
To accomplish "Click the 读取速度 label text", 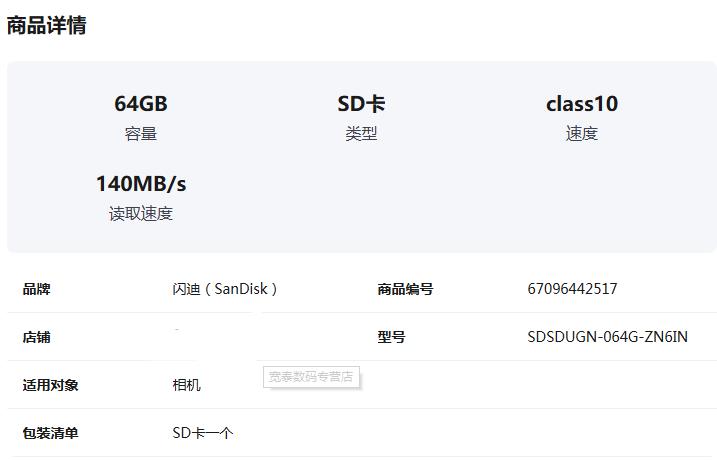I will [x=141, y=214].
